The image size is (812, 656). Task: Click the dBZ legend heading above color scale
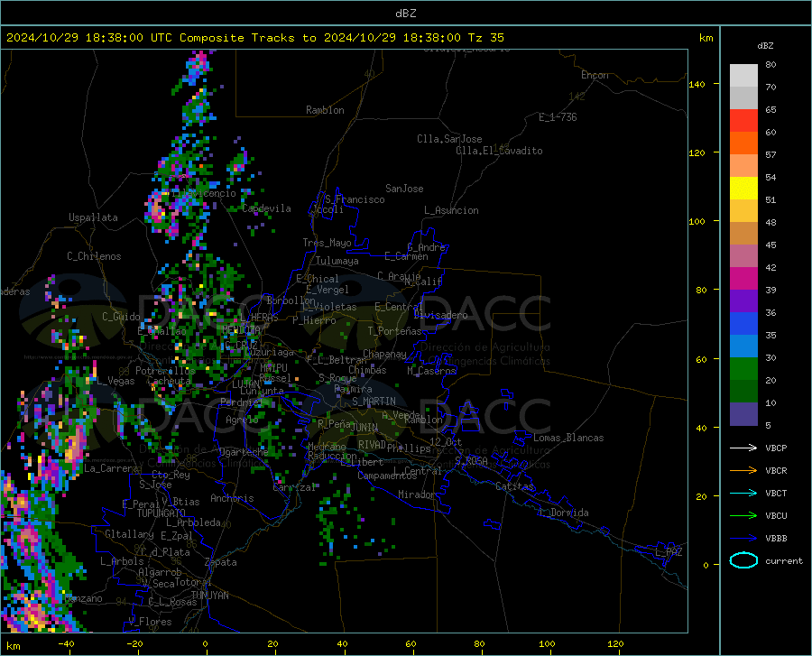[765, 45]
